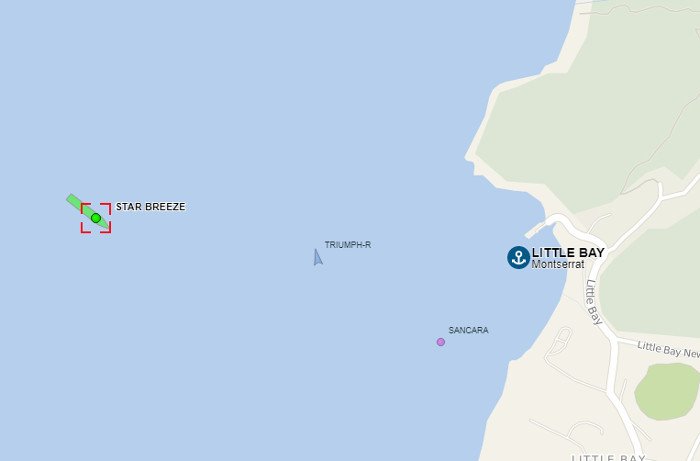Click the LITTLE BAY district label at bottom edge
Viewport: 700px width, 461px height.
(608, 457)
